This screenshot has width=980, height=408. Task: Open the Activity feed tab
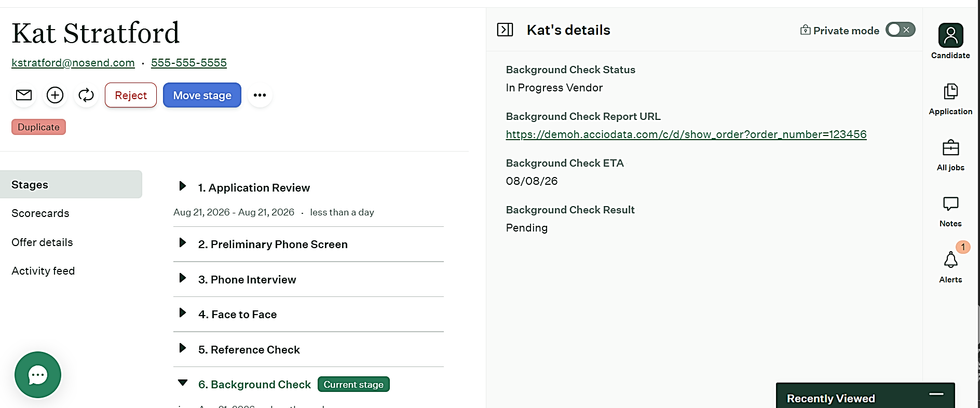(43, 271)
